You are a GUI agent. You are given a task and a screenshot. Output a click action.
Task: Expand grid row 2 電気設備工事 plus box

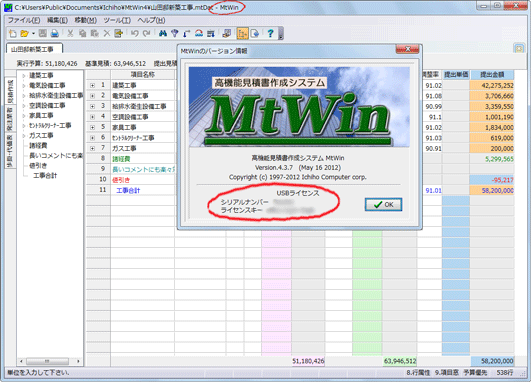pyautogui.click(x=92, y=96)
